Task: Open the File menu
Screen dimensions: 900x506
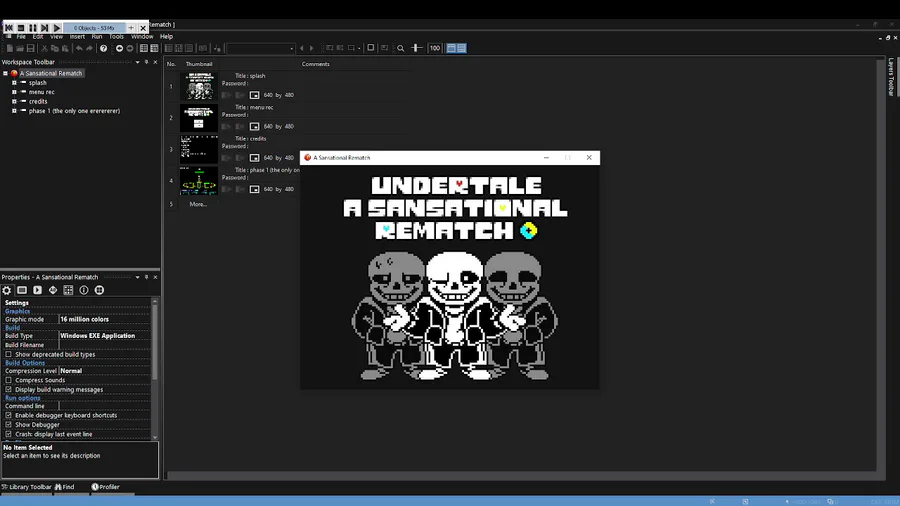Action: [21, 36]
